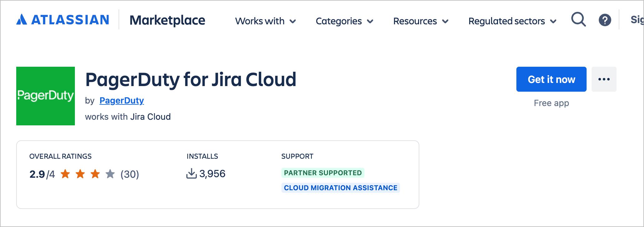Click the Partner Supported badge
The image size is (644, 227).
point(323,173)
